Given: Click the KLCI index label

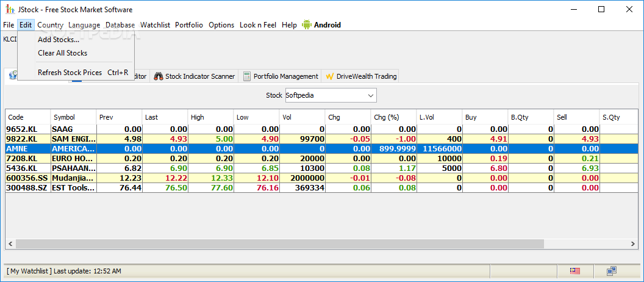Looking at the screenshot, I should click(10, 40).
